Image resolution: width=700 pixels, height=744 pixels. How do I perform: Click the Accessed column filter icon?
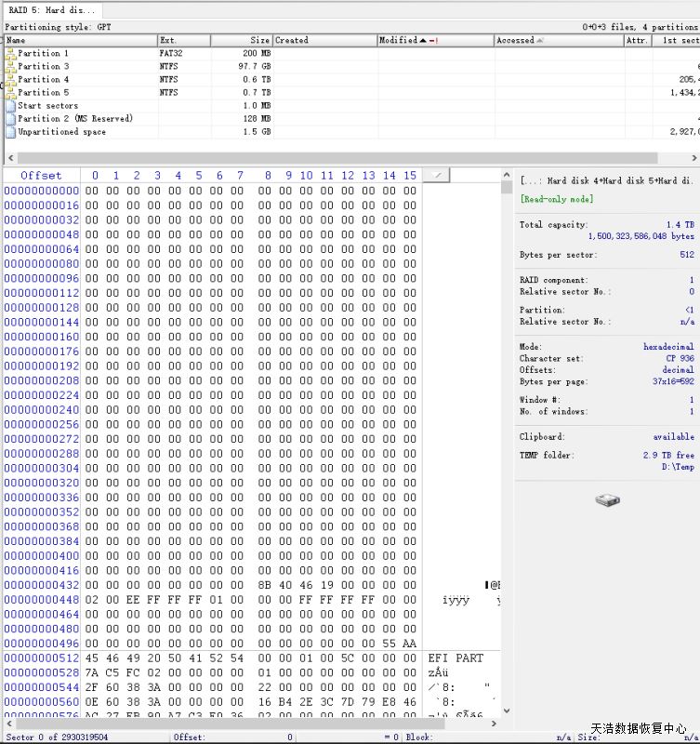540,41
